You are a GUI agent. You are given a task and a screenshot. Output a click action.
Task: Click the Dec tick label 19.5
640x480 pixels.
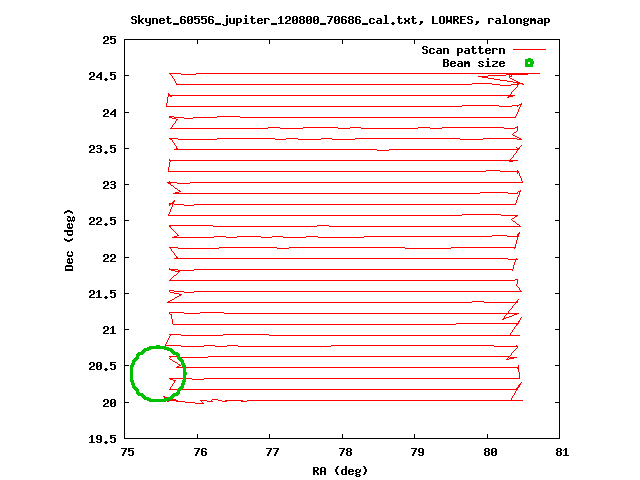102,439
